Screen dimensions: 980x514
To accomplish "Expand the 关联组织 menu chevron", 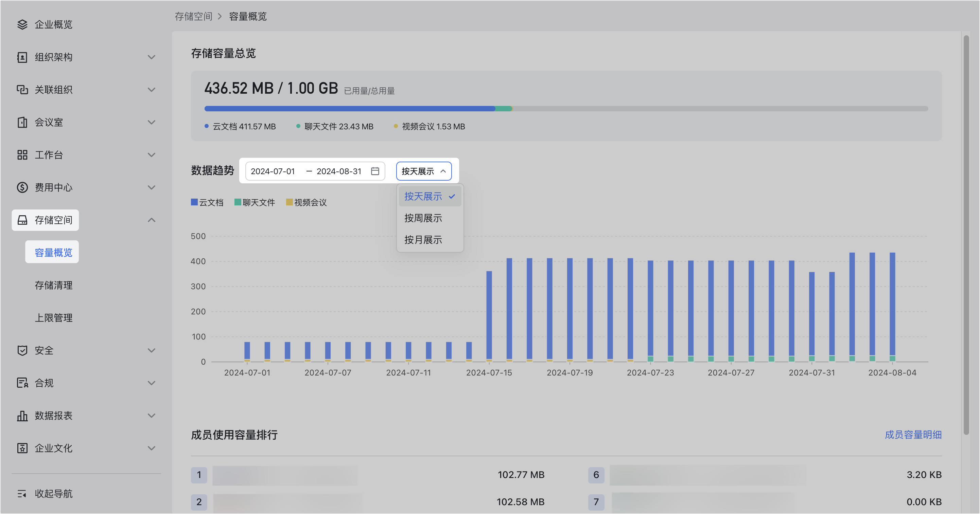I will [x=152, y=90].
